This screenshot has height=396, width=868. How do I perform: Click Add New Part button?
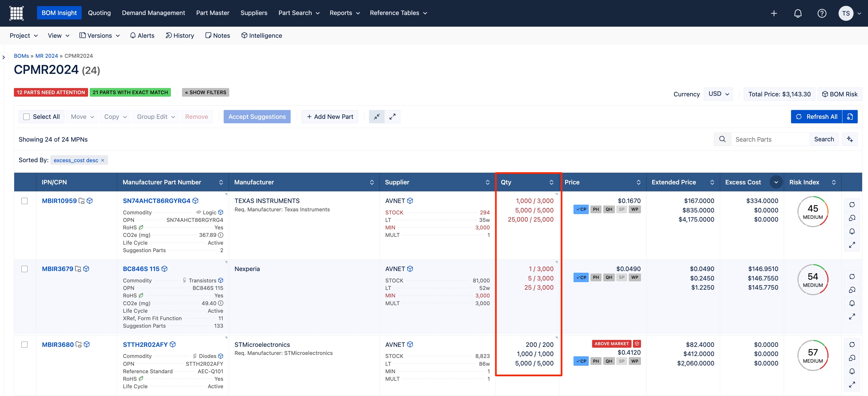click(330, 117)
